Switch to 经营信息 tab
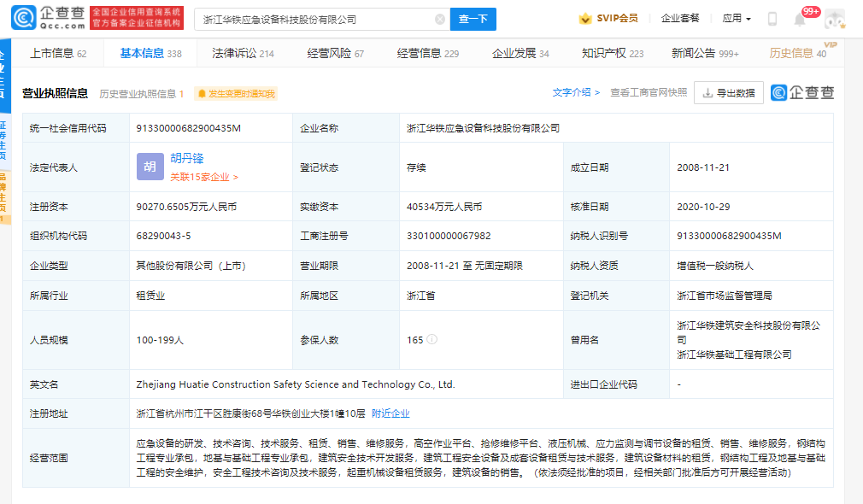 [427, 53]
